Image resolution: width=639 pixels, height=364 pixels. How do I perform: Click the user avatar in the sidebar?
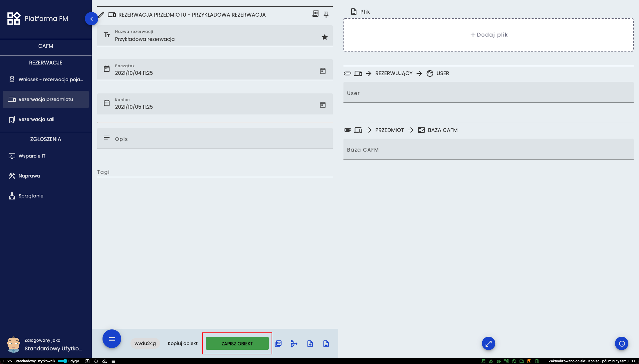14,344
